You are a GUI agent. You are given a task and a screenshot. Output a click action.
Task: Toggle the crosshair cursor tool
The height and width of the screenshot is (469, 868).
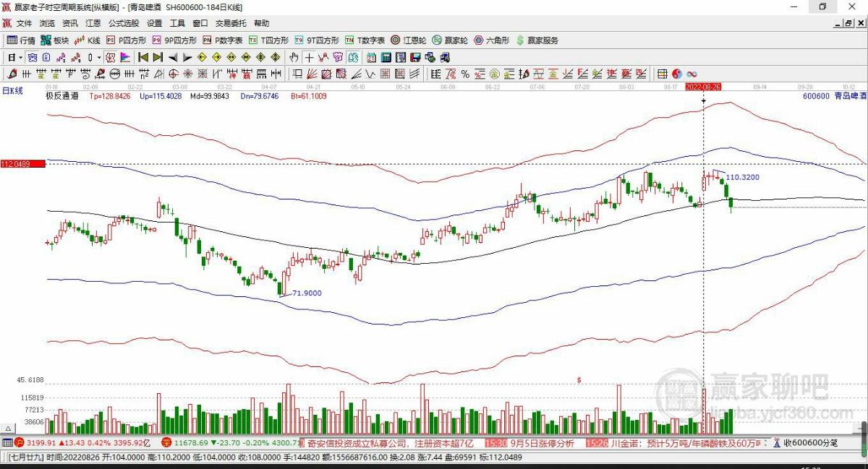pos(309,57)
